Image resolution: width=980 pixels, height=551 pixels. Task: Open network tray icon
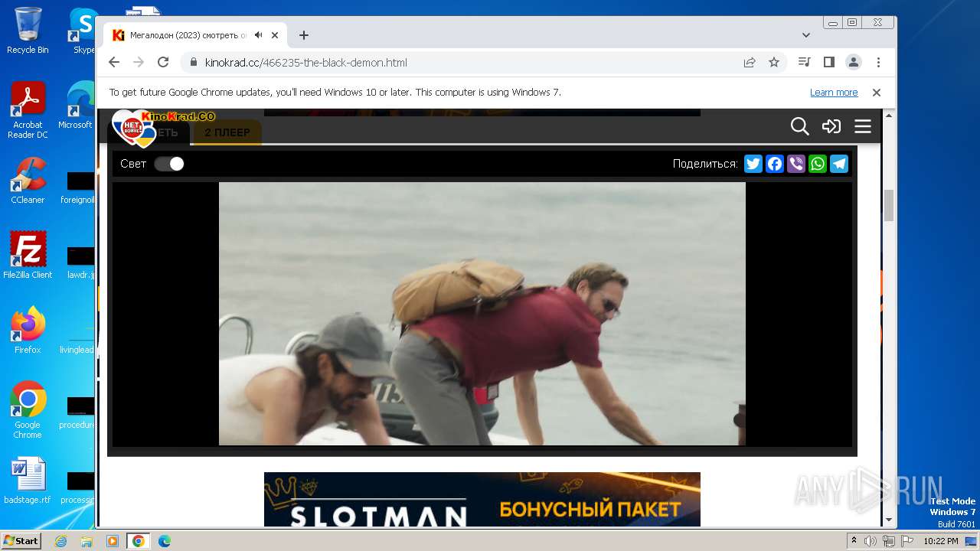coord(889,541)
